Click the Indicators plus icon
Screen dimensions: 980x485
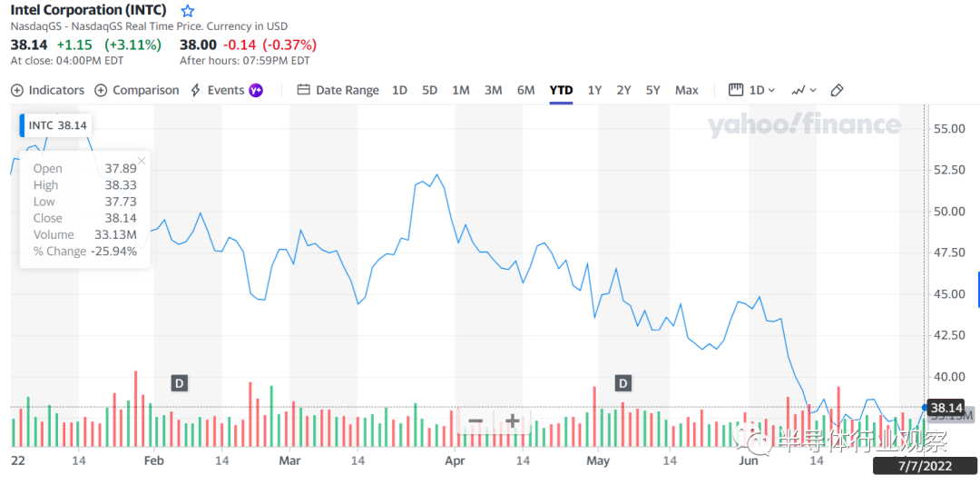click(x=17, y=90)
